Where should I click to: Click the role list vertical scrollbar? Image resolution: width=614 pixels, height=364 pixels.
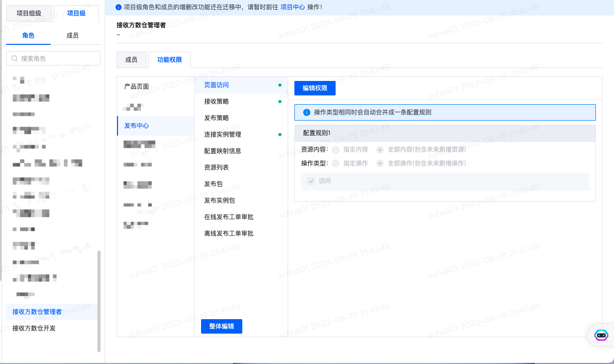click(x=98, y=301)
